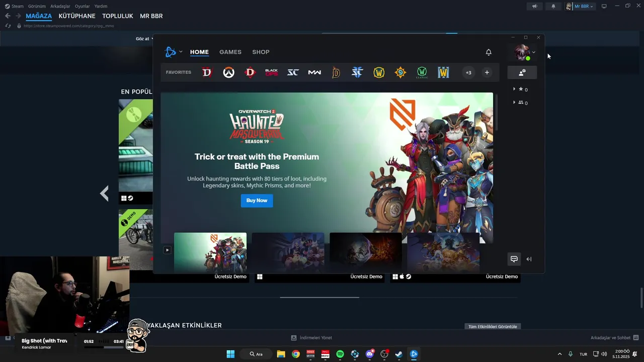This screenshot has width=644, height=362.
Task: Open StarCraft Remastered white SC icon
Action: pyautogui.click(x=293, y=72)
